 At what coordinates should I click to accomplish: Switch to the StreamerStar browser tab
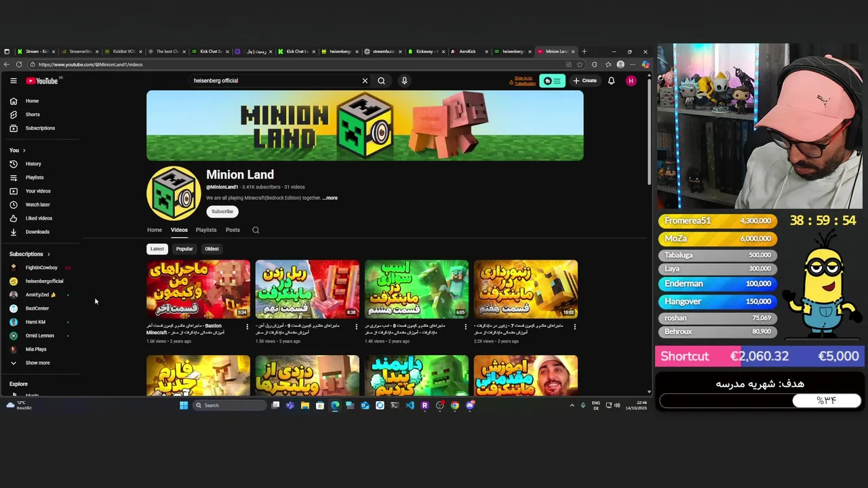point(79,52)
